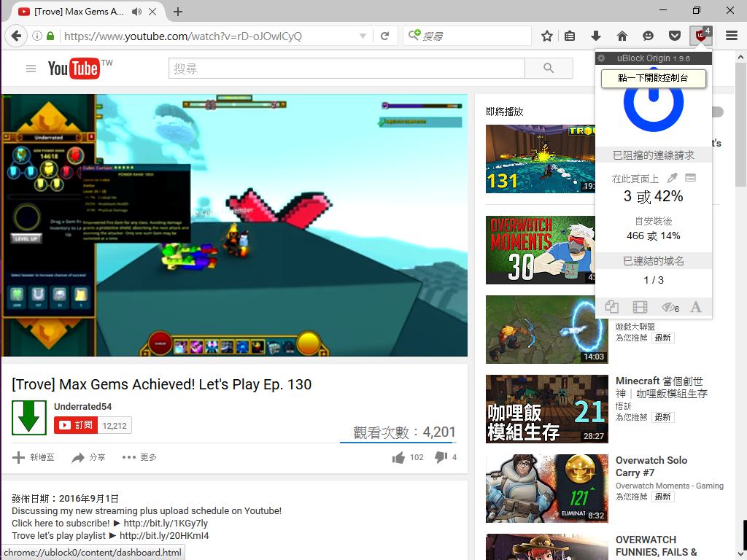Click YouTube search input field

[x=347, y=69]
